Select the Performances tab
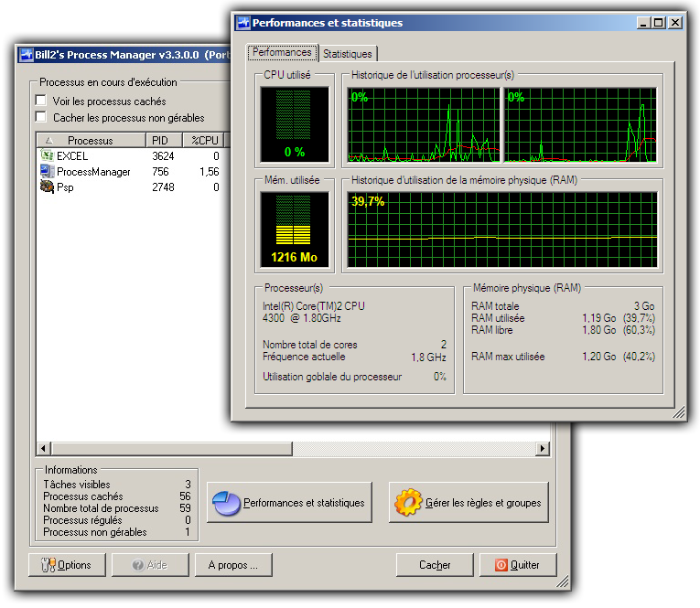The height and width of the screenshot is (608, 700). [282, 52]
